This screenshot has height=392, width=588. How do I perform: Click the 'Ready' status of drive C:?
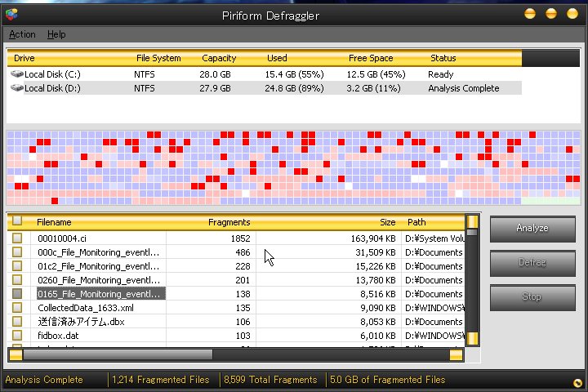click(441, 74)
